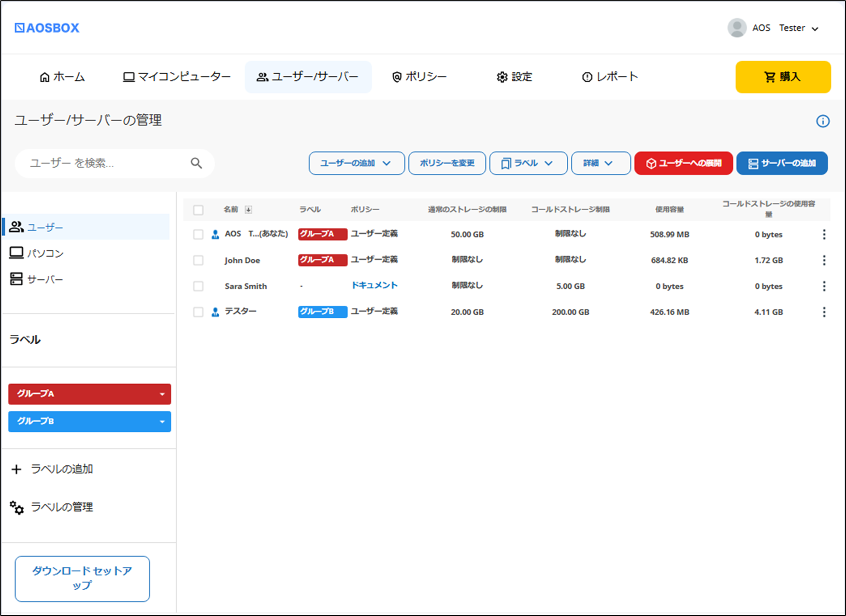Open the 詳細 dropdown
This screenshot has width=846, height=616.
tap(601, 163)
